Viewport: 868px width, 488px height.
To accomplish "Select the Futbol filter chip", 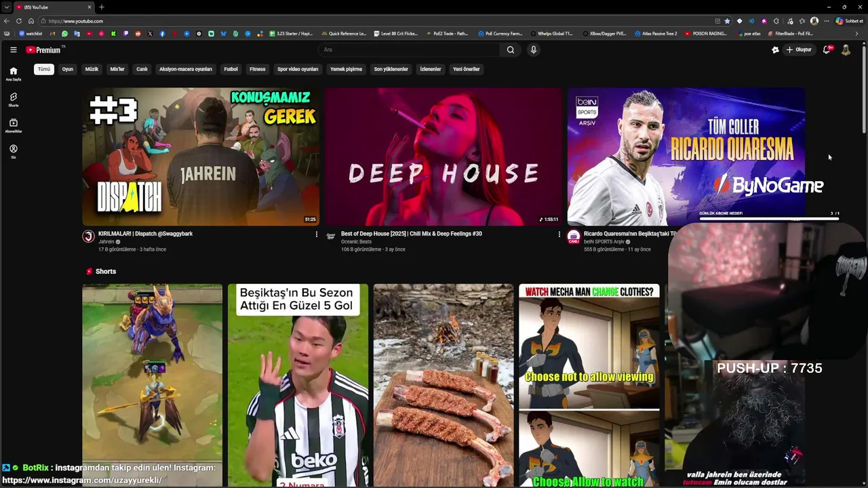I will pyautogui.click(x=231, y=69).
